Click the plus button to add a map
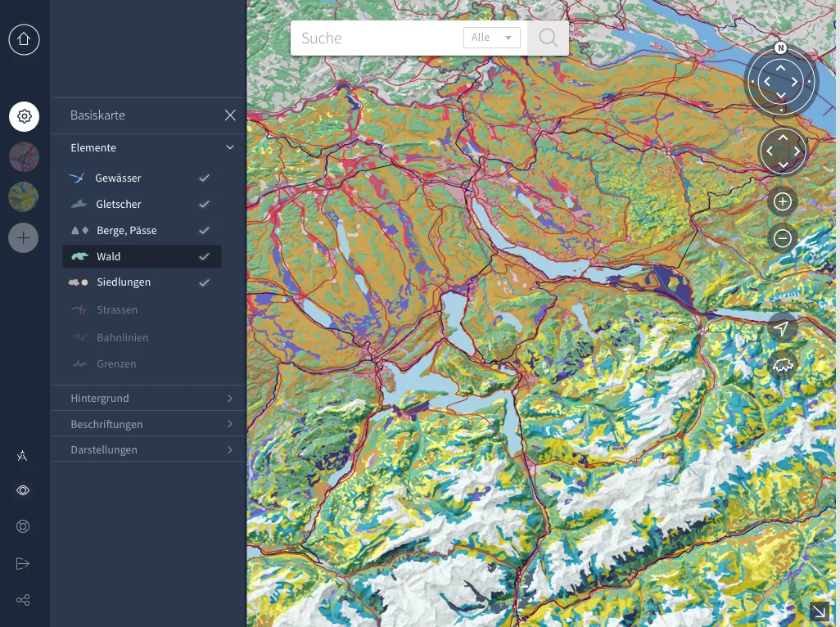The image size is (840, 627). click(x=24, y=237)
